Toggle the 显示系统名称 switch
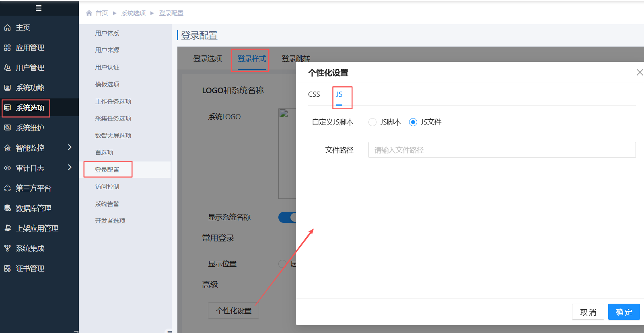644x333 pixels. pos(287,217)
